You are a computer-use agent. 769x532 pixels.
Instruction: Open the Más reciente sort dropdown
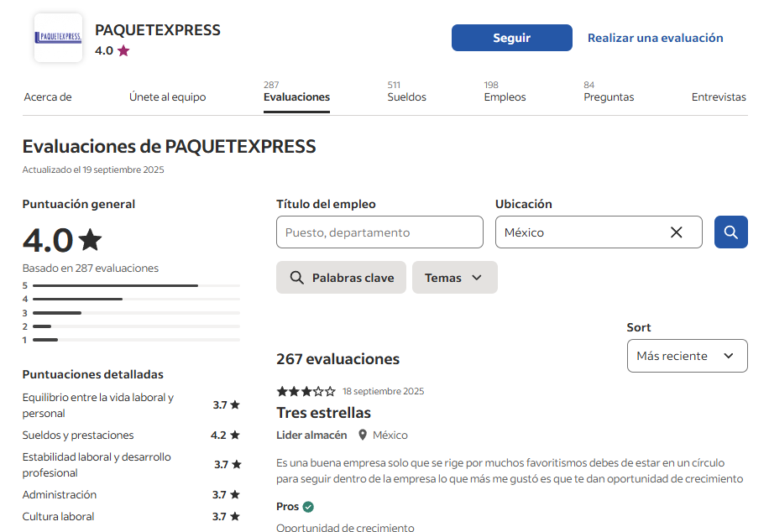pyautogui.click(x=687, y=356)
